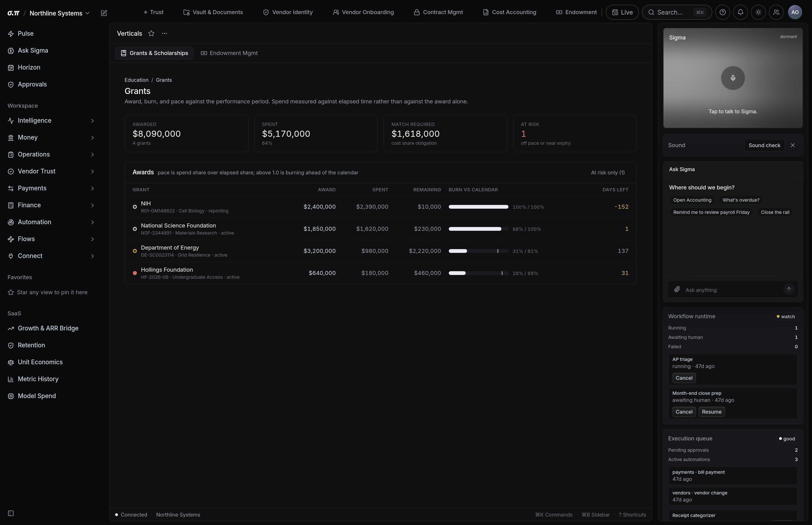Open Contract Mgmt top nav
The width and height of the screenshot is (812, 525).
point(438,12)
